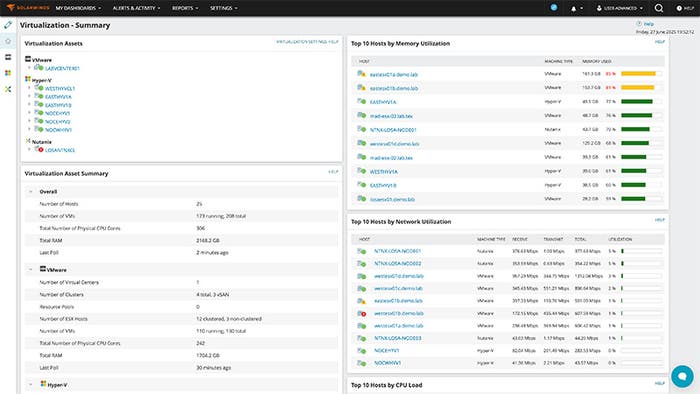Viewport: 700px width, 394px height.
Task: Click the status icon beside NTNX-LOSA-NOD002
Action: coord(362,263)
